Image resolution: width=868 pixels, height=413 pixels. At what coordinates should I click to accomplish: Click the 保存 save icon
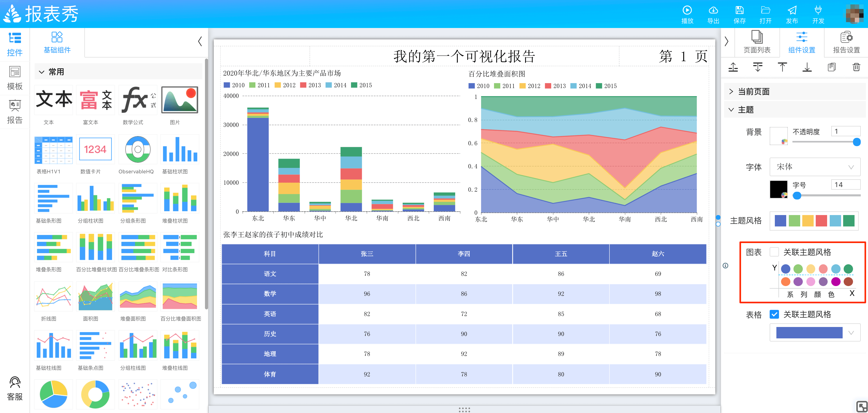(739, 10)
